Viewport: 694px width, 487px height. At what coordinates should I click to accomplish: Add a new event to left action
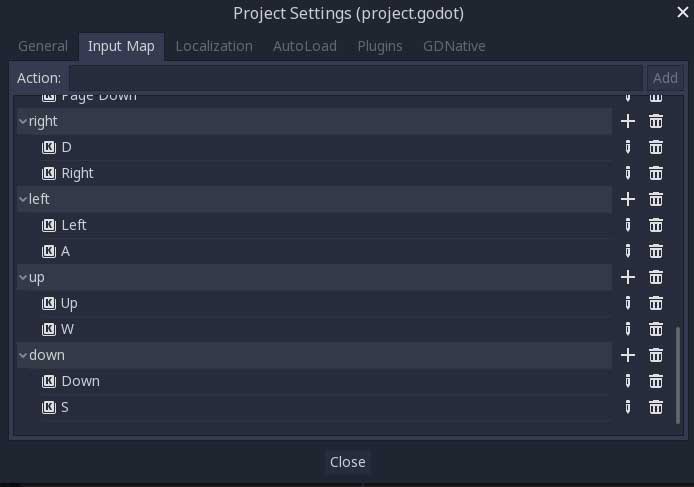click(628, 199)
